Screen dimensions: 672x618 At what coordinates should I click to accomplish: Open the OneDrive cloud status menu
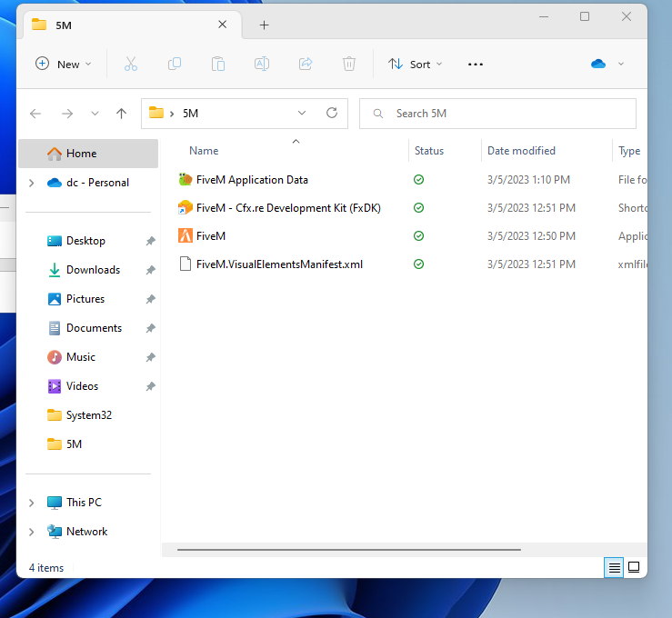click(607, 64)
